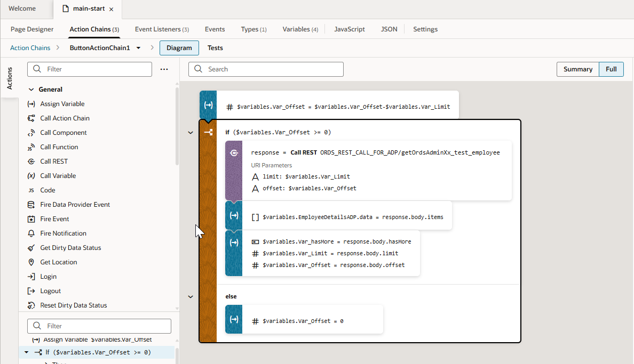Select the Call Function icon

pyautogui.click(x=31, y=147)
